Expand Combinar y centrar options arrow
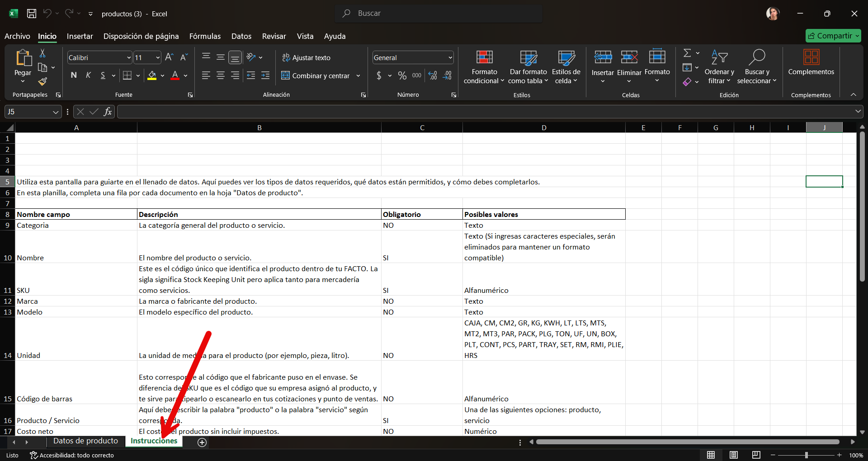Viewport: 868px width, 461px height. 358,76
